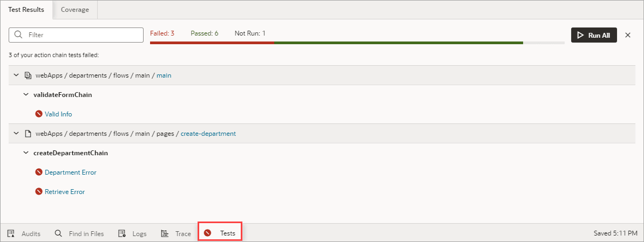Open the Audits panel
644x242 pixels.
coord(24,234)
